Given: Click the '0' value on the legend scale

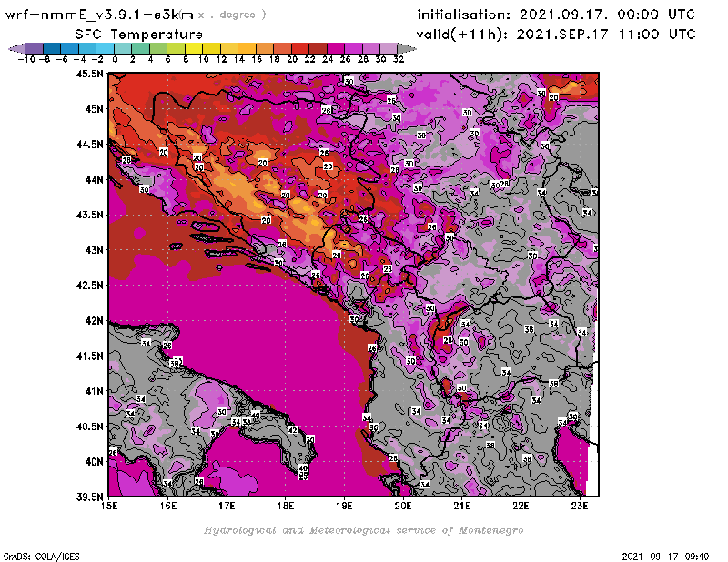Looking at the screenshot, I should [115, 59].
